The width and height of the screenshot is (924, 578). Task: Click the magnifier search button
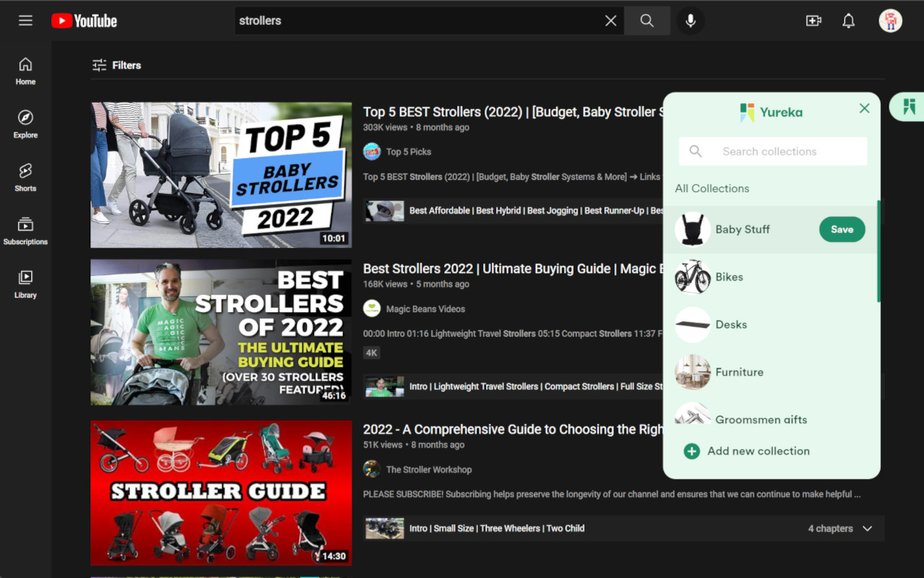click(647, 21)
